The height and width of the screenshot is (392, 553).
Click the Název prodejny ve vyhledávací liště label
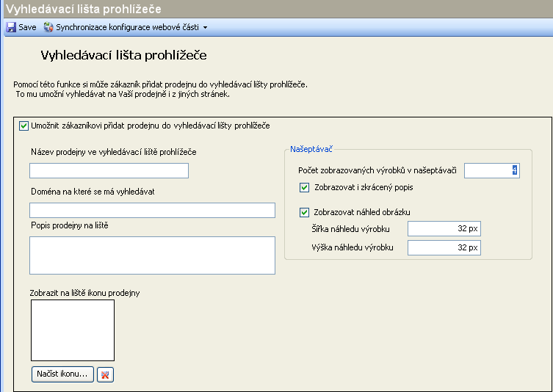click(114, 152)
